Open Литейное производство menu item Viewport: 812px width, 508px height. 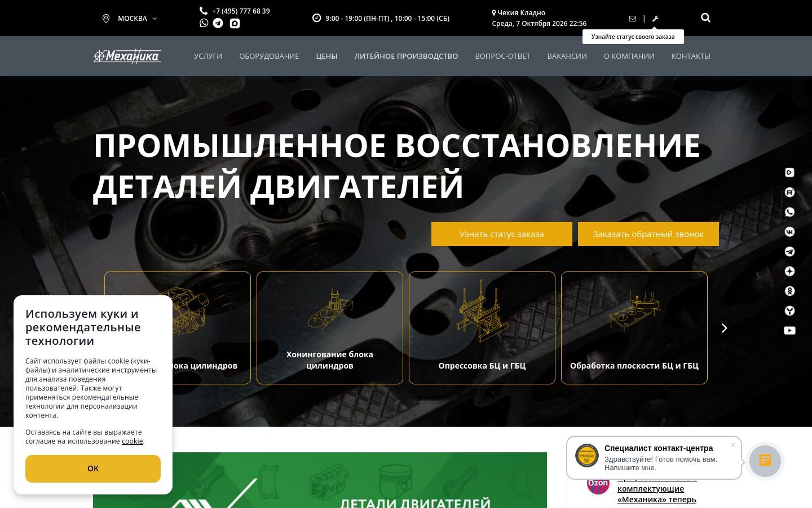(406, 56)
